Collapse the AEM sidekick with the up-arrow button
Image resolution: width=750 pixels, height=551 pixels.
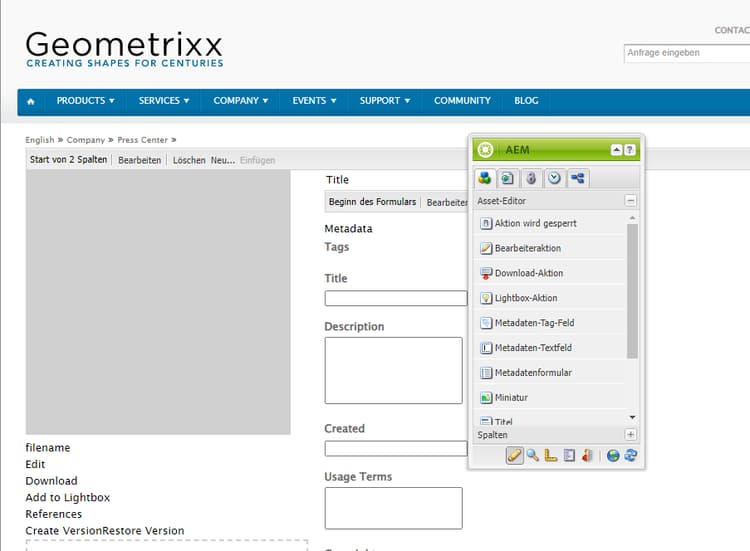click(x=617, y=150)
